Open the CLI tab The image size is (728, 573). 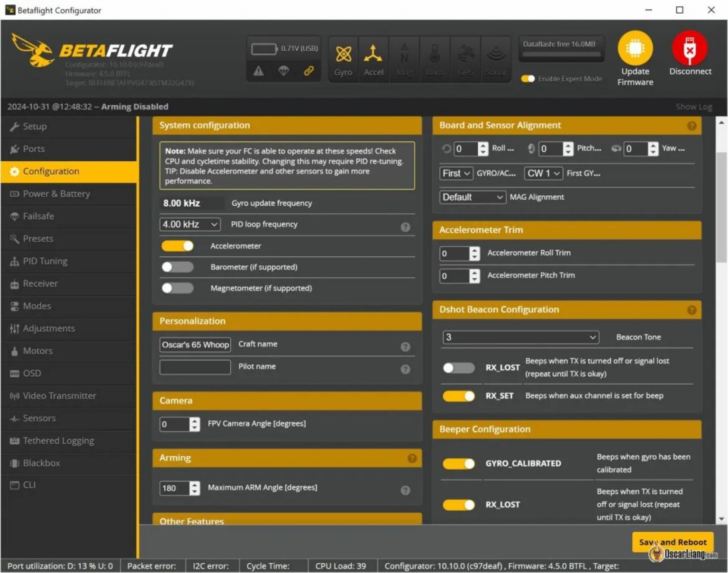[x=69, y=485]
